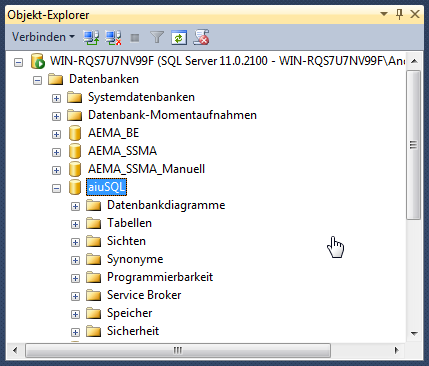Click the disconnect server icon

pos(113,37)
